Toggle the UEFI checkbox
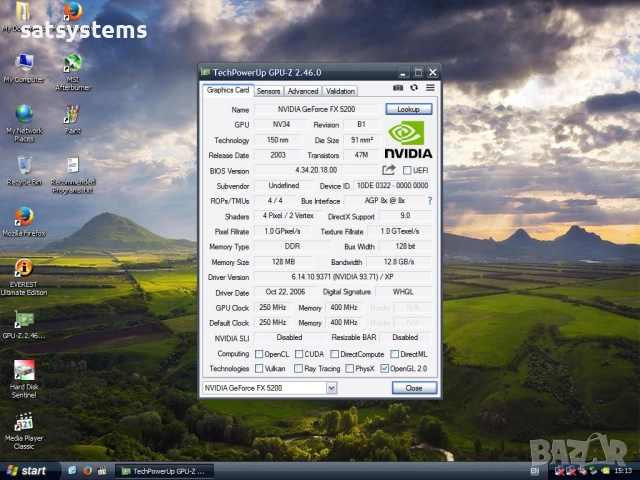 point(407,171)
